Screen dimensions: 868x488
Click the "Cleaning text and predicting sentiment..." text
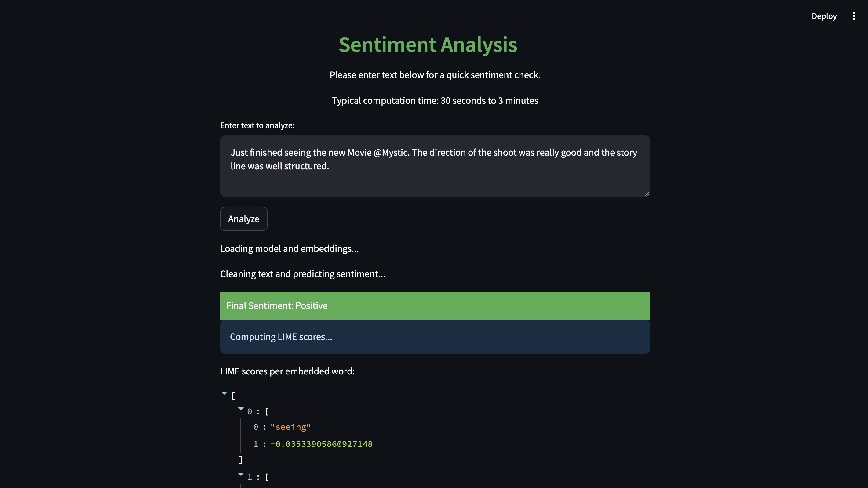point(302,274)
